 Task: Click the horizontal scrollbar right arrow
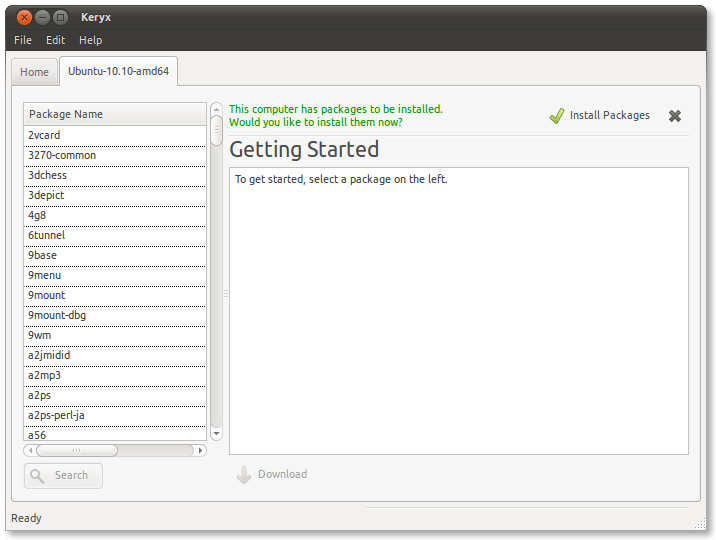pyautogui.click(x=200, y=451)
